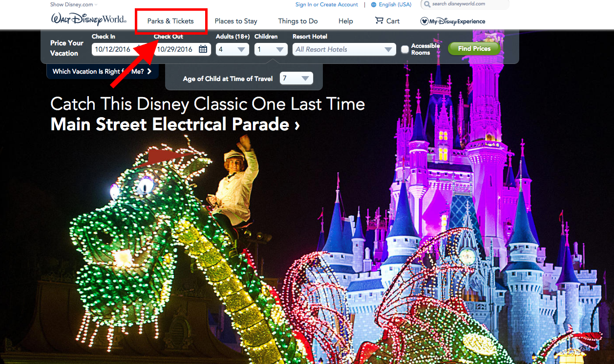The height and width of the screenshot is (364, 614).
Task: Click the Walt Disney World logo
Action: [x=88, y=20]
